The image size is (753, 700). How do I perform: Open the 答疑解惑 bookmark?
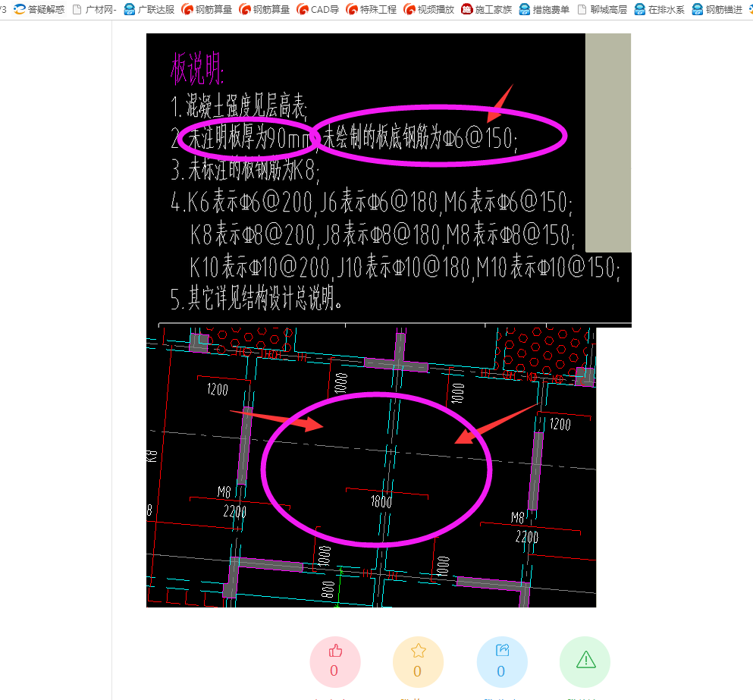click(39, 10)
